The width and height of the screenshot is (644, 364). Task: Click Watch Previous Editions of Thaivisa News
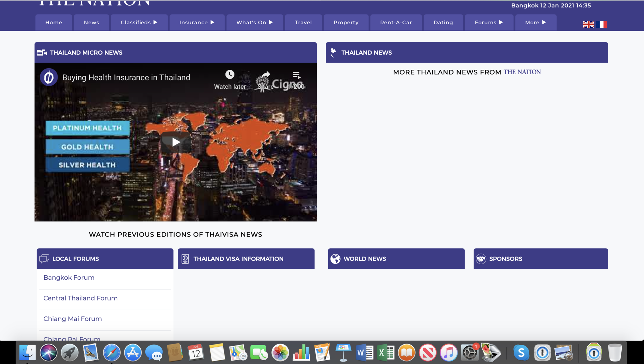175,234
